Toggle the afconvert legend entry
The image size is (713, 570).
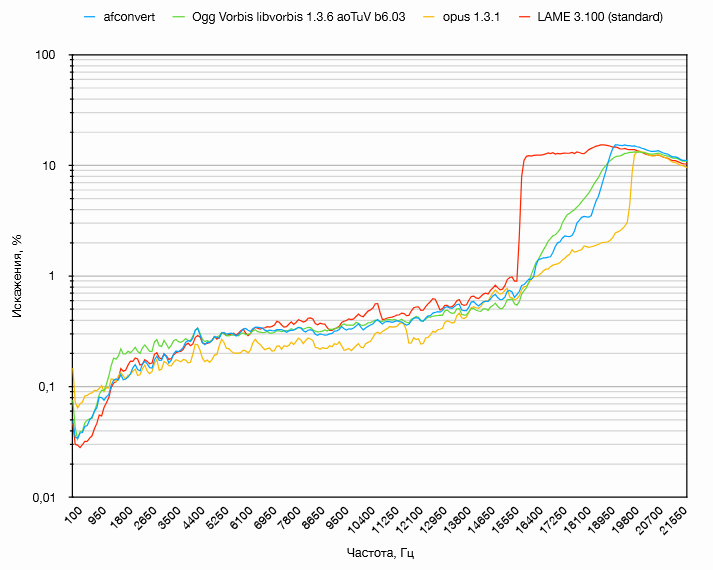[x=120, y=17]
